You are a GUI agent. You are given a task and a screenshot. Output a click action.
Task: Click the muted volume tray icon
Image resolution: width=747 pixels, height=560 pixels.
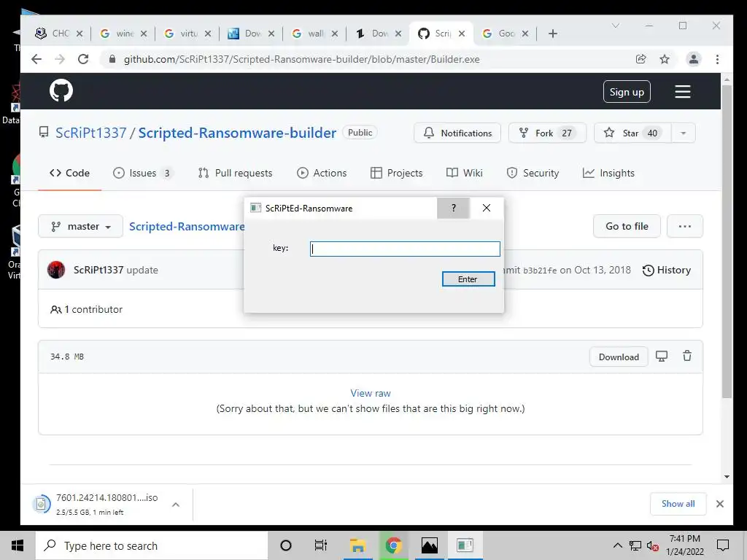(652, 546)
